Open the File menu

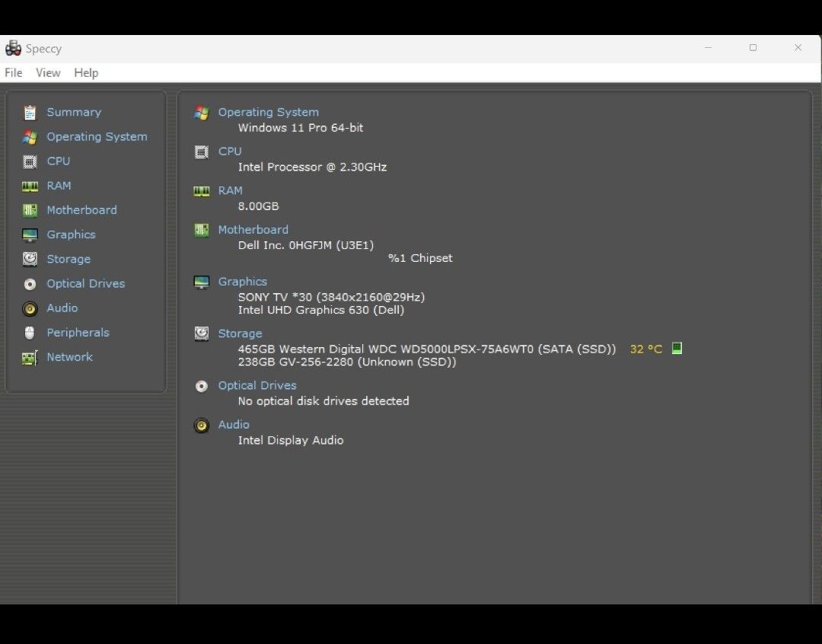pos(14,73)
